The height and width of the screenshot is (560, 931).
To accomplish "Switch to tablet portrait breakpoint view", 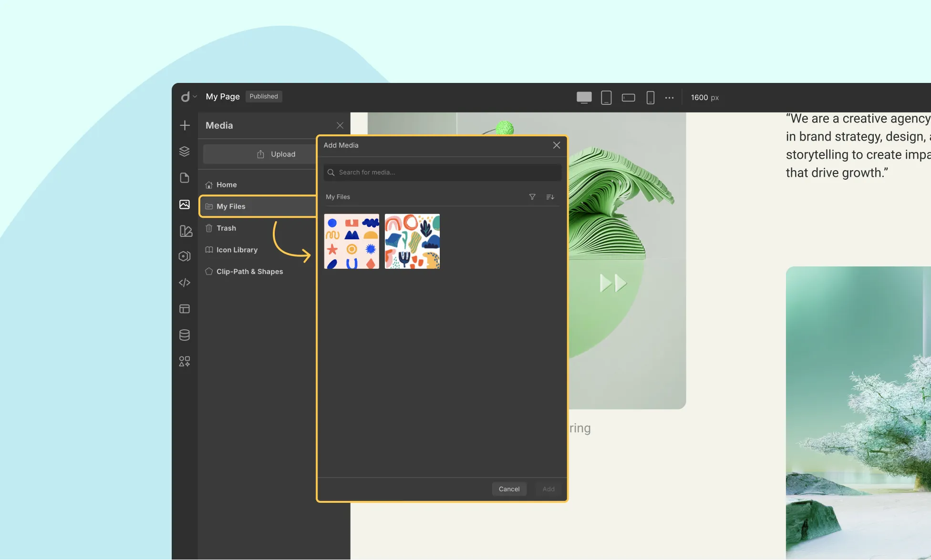I will pos(606,97).
